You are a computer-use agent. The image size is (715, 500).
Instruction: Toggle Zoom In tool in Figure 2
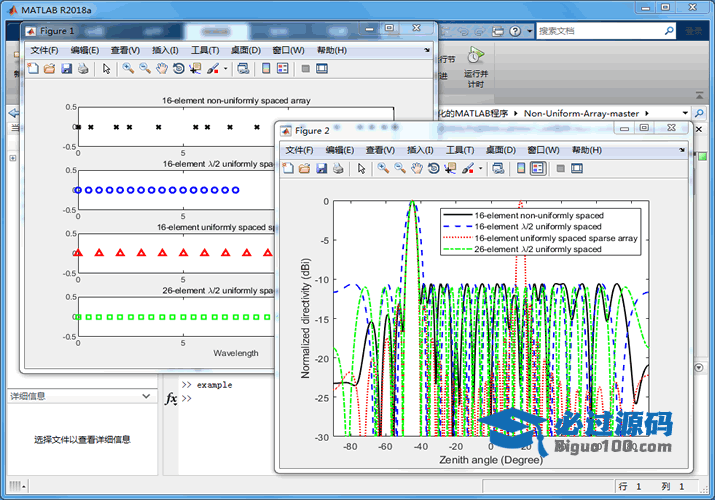tap(383, 169)
